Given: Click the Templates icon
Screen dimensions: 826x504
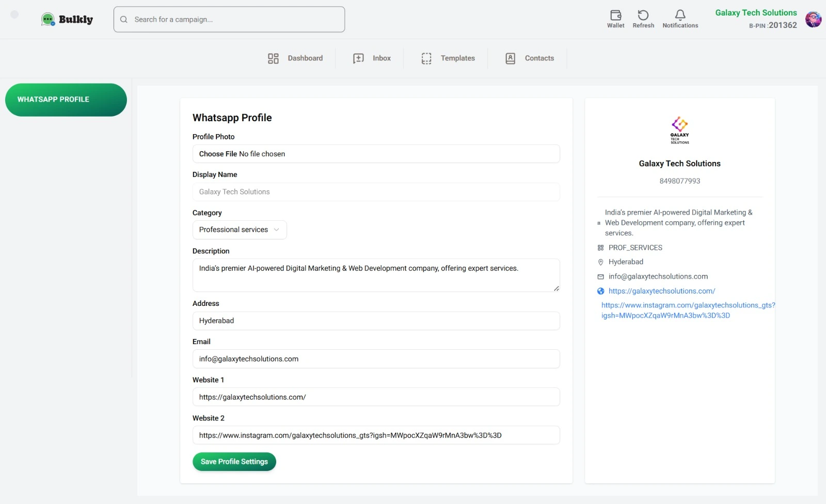Looking at the screenshot, I should coord(426,58).
